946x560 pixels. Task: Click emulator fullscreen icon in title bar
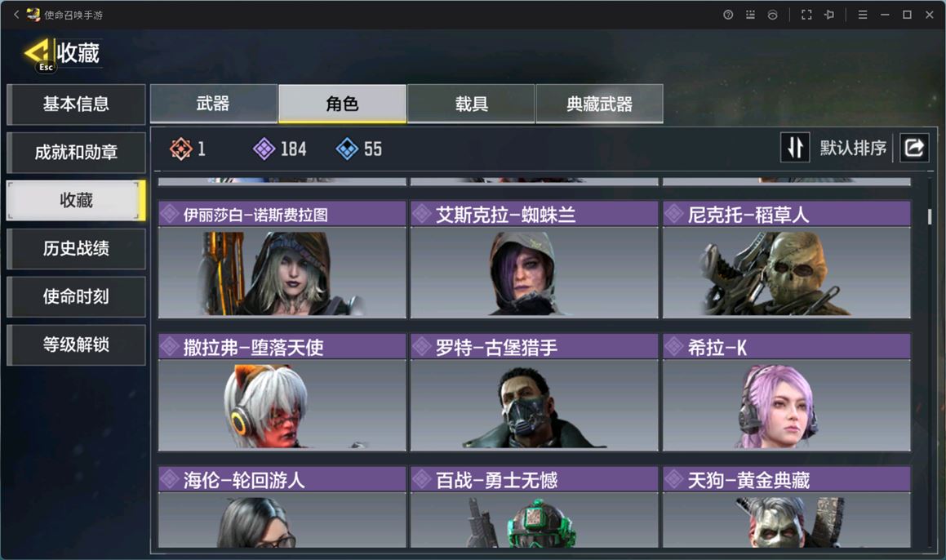pos(806,15)
